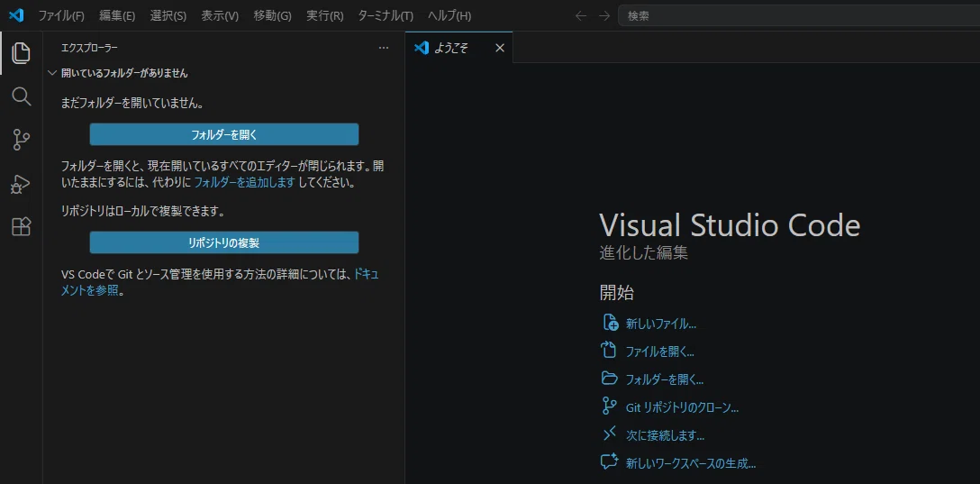This screenshot has height=484, width=980.
Task: Open the Run and Debug view icon
Action: (x=22, y=184)
